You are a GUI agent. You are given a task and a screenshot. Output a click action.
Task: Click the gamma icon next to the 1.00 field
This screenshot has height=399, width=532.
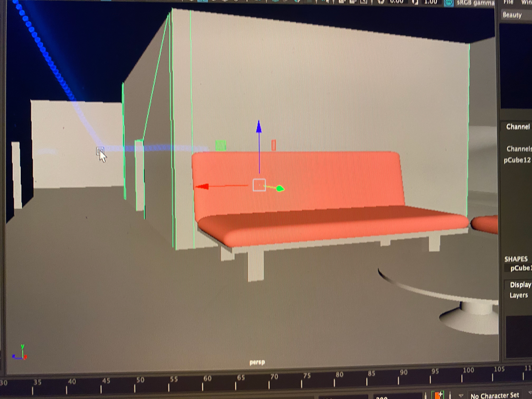tap(415, 2)
